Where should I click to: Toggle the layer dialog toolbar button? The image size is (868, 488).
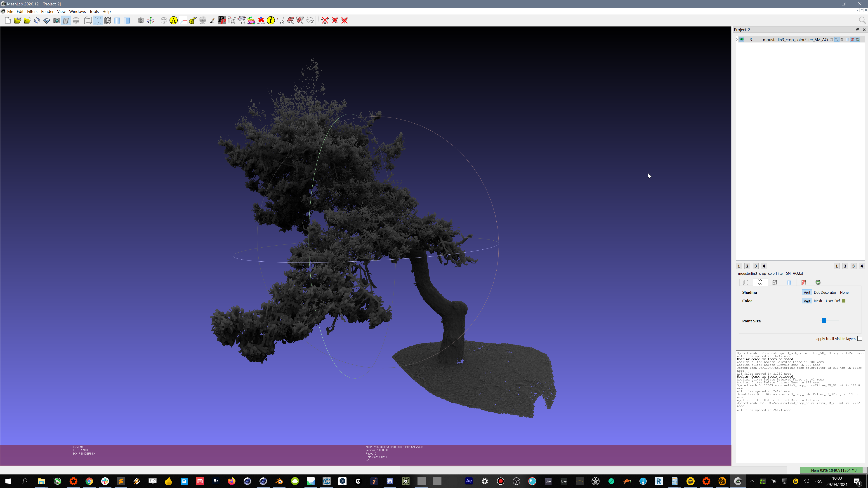66,21
